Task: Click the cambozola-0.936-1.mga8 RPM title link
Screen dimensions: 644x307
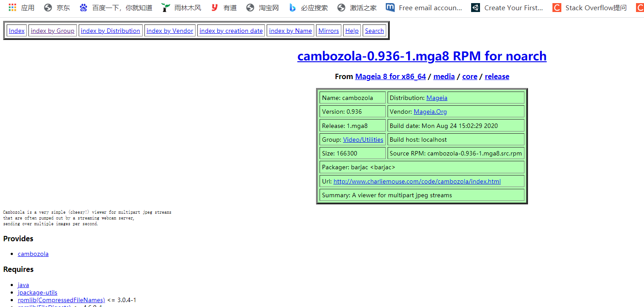Action: click(x=422, y=56)
